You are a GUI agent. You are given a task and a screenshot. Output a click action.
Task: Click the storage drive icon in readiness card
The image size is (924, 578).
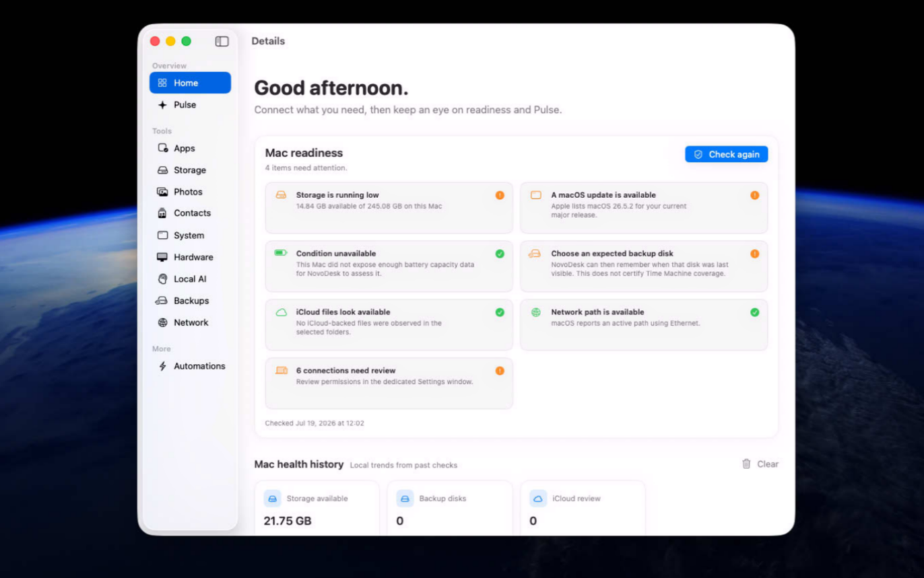click(281, 195)
